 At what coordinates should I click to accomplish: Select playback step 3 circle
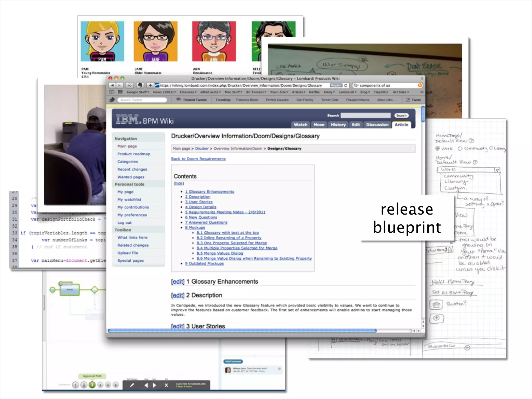(92, 385)
